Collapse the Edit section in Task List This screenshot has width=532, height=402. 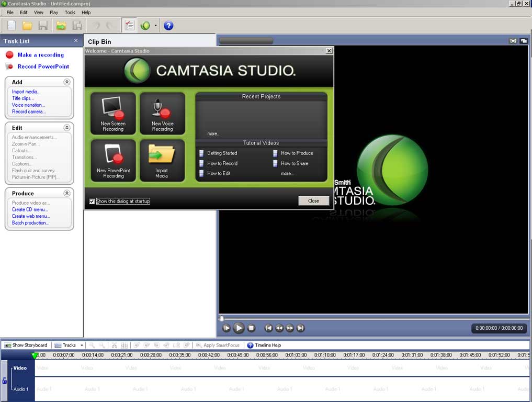[67, 128]
